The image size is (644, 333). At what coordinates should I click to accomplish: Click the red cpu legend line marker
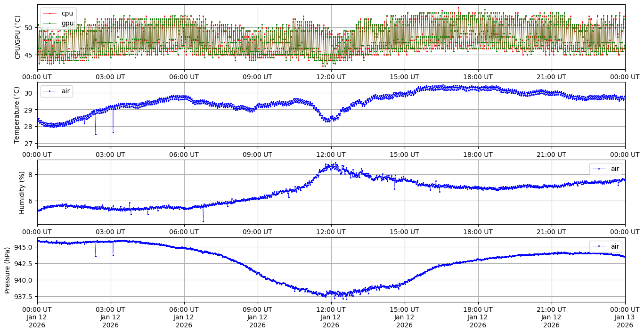tap(49, 14)
